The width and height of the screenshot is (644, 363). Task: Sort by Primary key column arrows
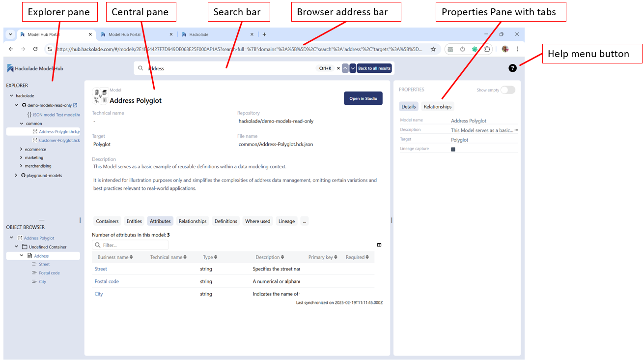[x=336, y=257]
